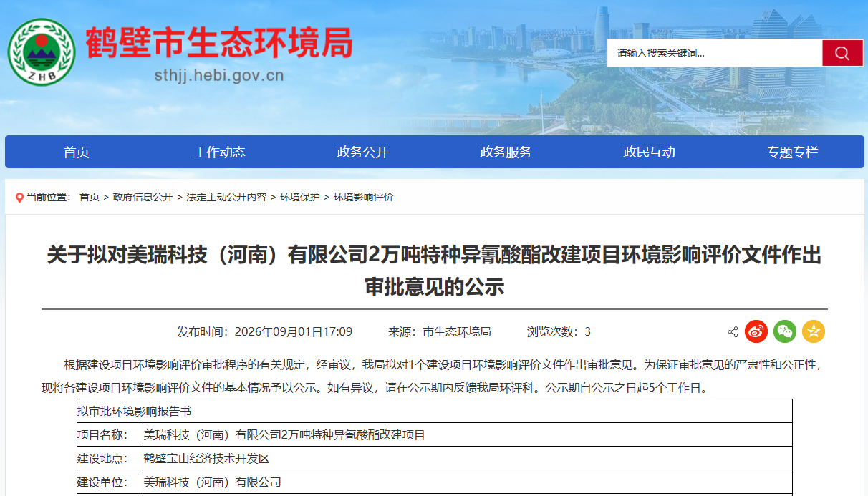This screenshot has height=496, width=868.
Task: Focus the keyword search input field
Action: [x=715, y=53]
